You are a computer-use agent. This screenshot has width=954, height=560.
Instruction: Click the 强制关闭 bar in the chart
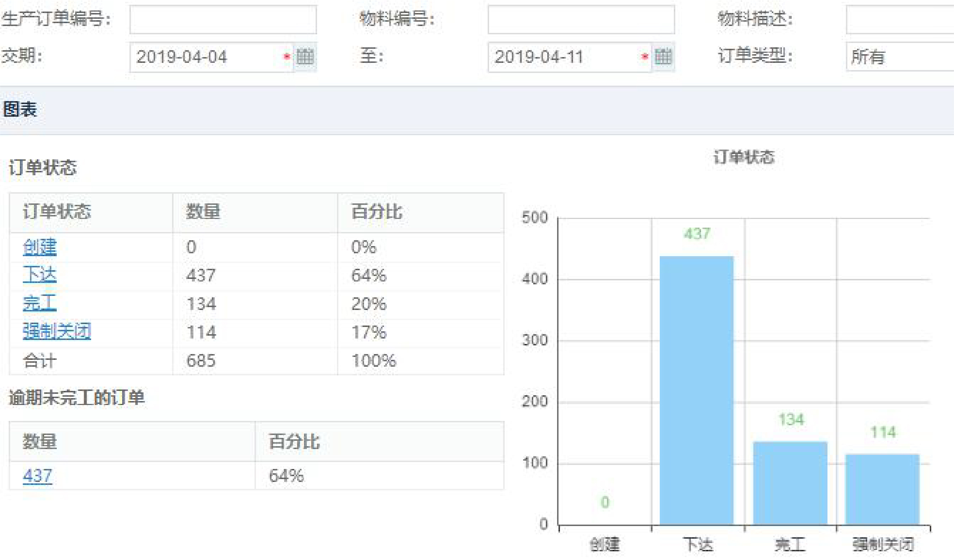tap(882, 489)
